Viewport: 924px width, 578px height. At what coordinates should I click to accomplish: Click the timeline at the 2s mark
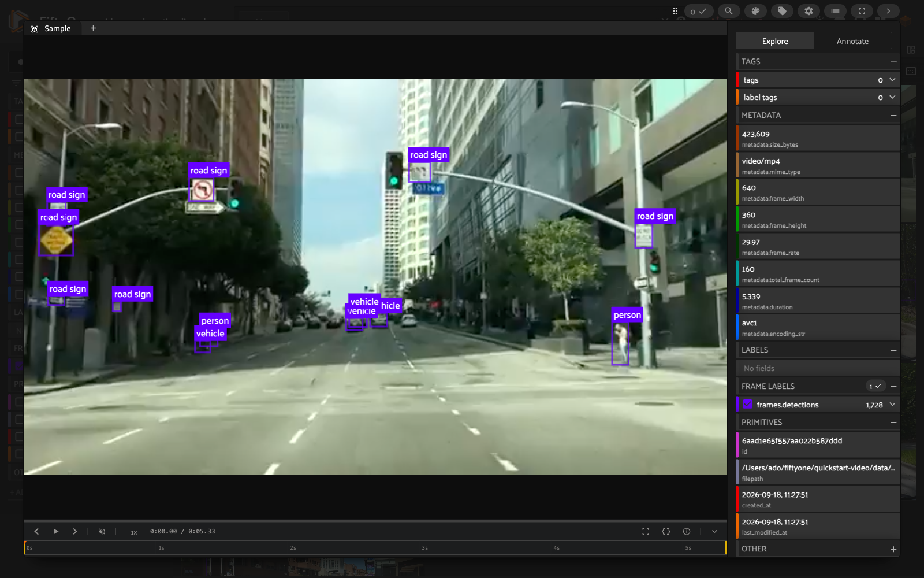click(x=293, y=547)
